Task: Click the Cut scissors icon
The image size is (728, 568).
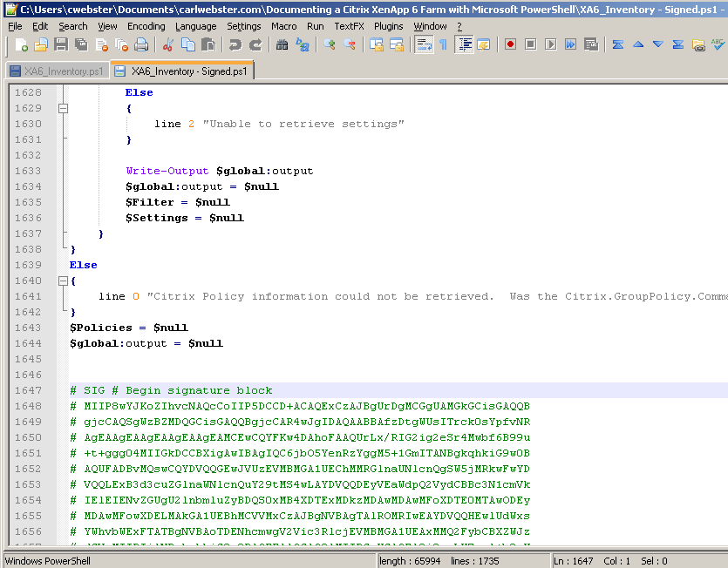Action: pos(169,44)
